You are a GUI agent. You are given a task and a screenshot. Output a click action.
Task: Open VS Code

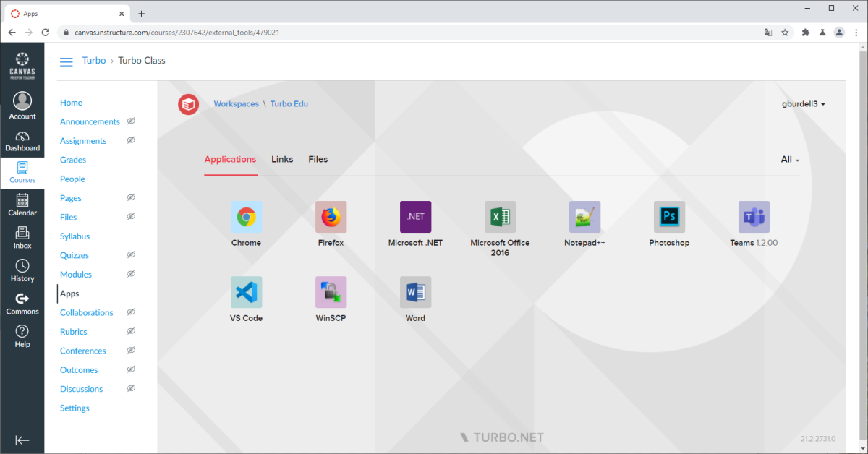click(246, 292)
